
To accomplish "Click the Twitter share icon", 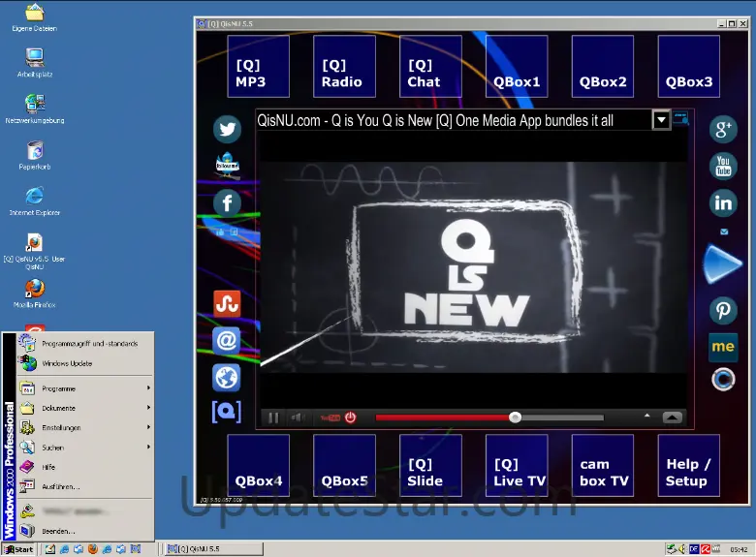I will tap(227, 129).
